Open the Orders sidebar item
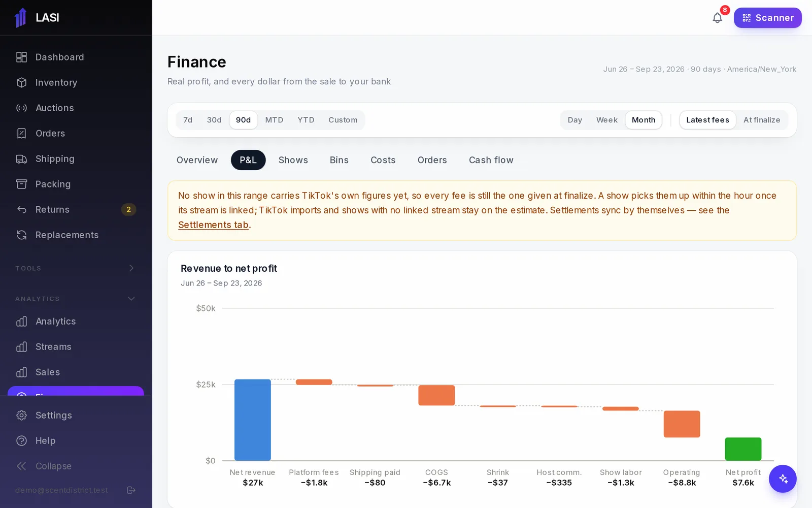Screen dimensions: 812x508 pyautogui.click(x=76, y=134)
